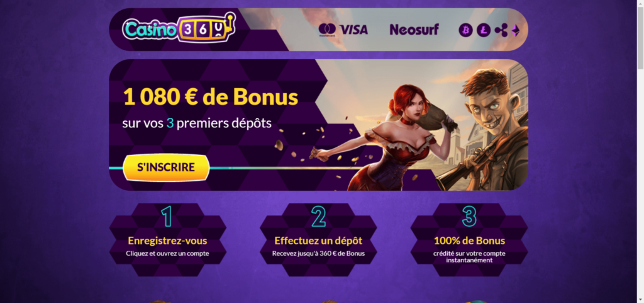The width and height of the screenshot is (644, 303).
Task: Click the '1 080 € de Bonus' headline
Action: [x=211, y=98]
